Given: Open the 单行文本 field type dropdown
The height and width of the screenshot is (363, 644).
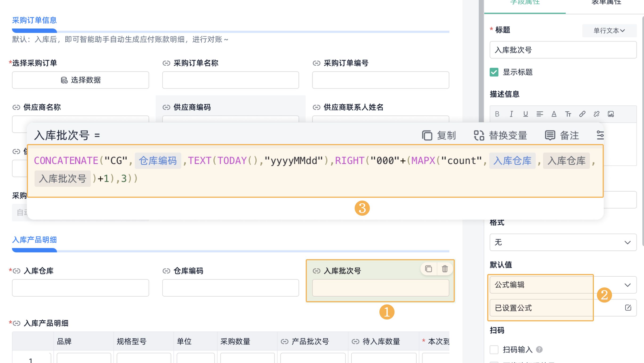Looking at the screenshot, I should tap(609, 31).
